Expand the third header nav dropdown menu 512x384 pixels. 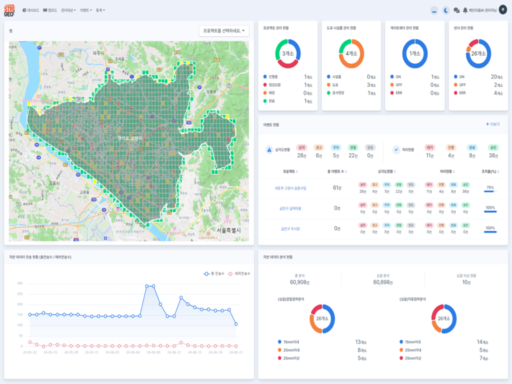pyautogui.click(x=68, y=10)
